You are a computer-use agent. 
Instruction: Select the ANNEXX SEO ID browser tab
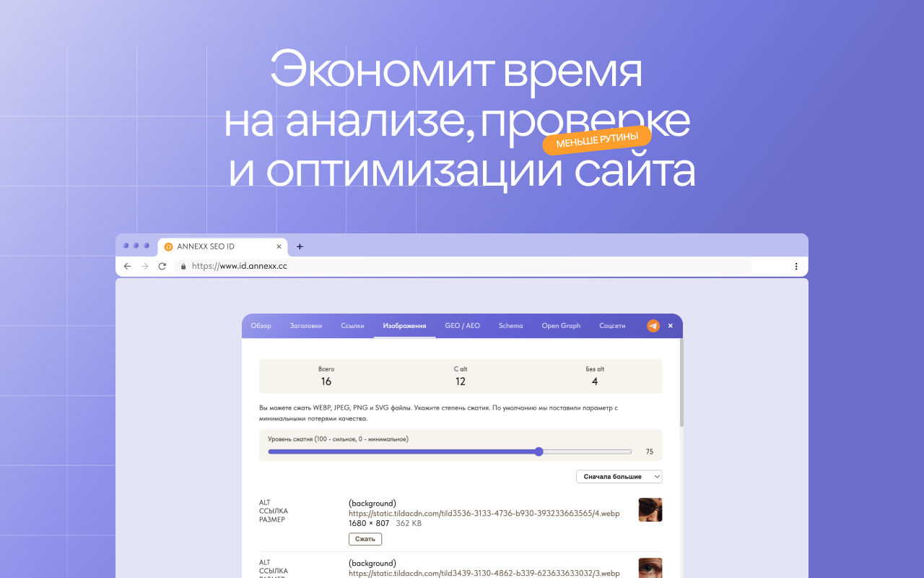[x=222, y=246]
